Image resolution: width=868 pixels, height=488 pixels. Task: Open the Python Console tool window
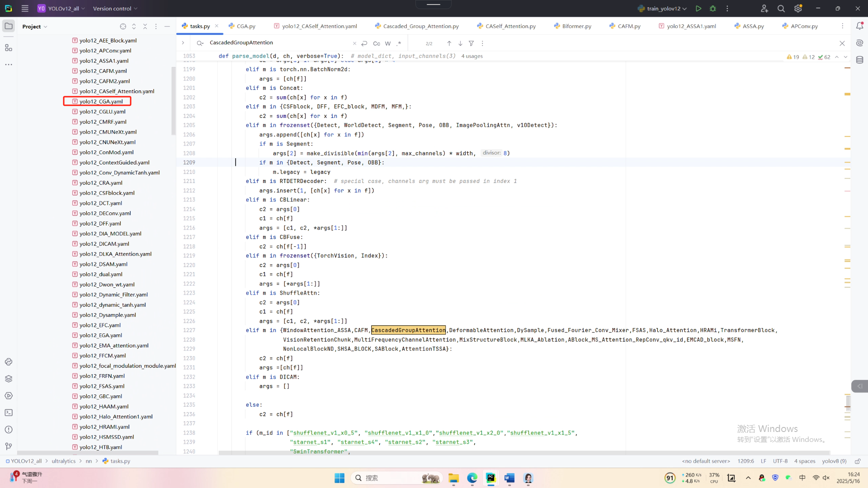pyautogui.click(x=9, y=362)
